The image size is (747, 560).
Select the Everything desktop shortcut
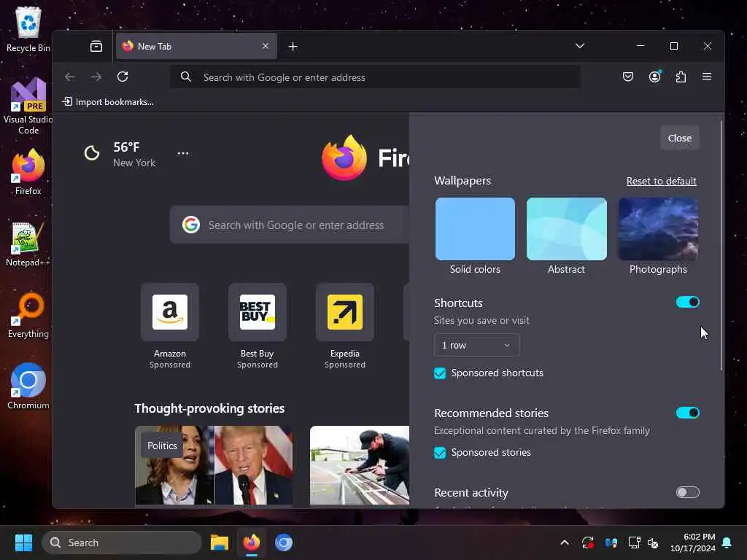(28, 315)
